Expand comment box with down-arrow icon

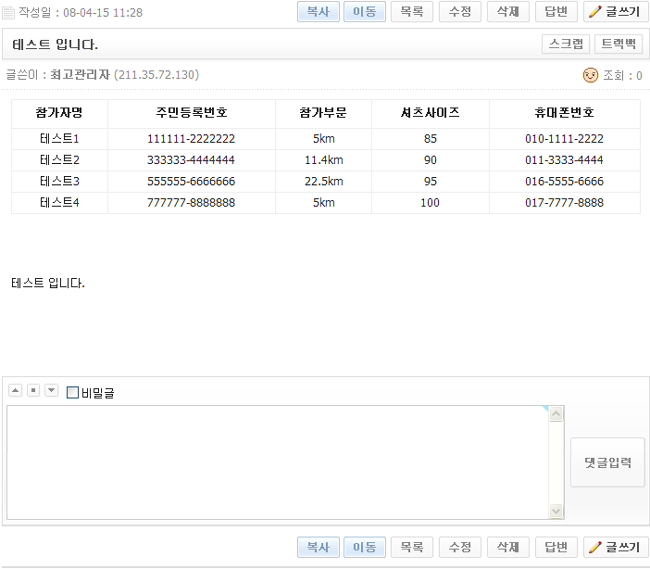click(51, 390)
